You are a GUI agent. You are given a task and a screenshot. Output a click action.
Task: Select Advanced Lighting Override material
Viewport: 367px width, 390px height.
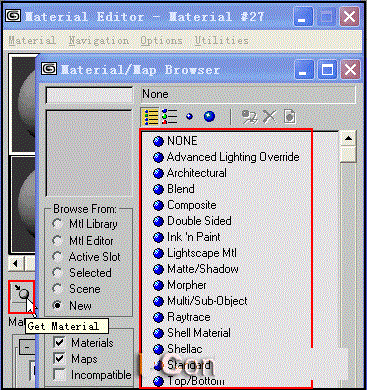[x=226, y=157]
